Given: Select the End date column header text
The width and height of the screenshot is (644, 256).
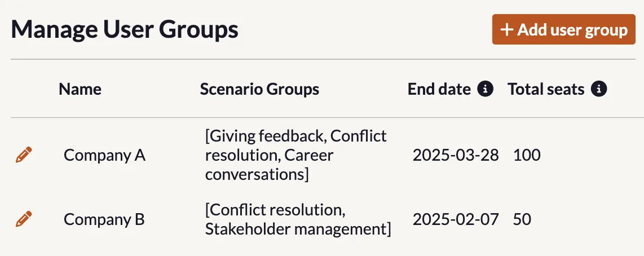Looking at the screenshot, I should [439, 89].
